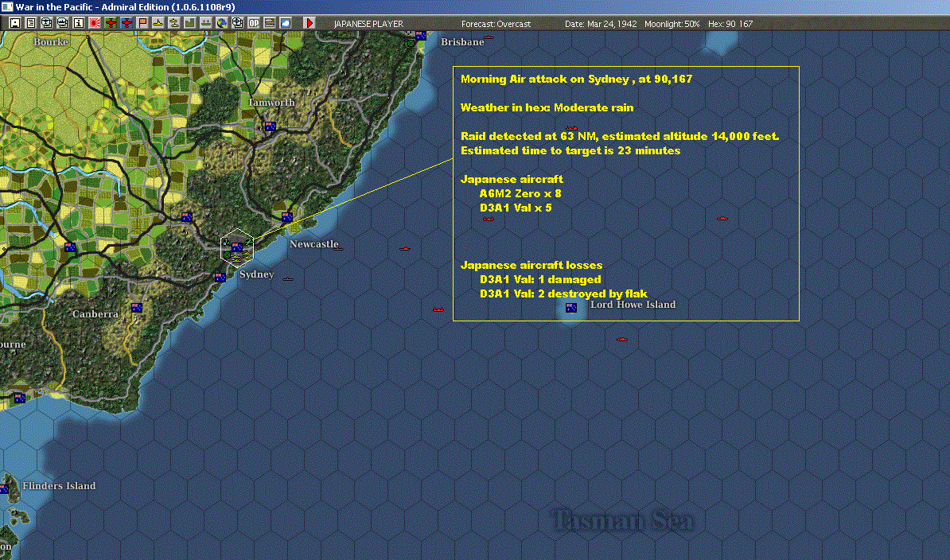
Task: Click the floppy disk save icon in toolbar
Action: 15,23
